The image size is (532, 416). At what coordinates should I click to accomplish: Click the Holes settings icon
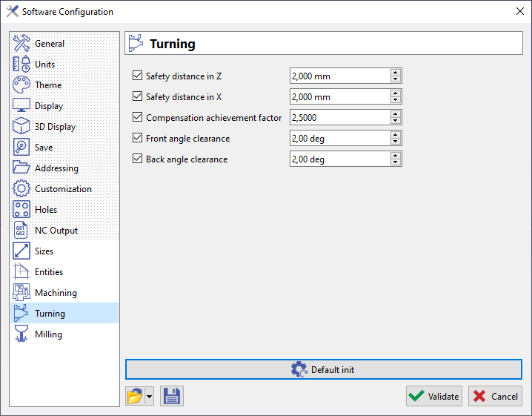pyautogui.click(x=21, y=210)
